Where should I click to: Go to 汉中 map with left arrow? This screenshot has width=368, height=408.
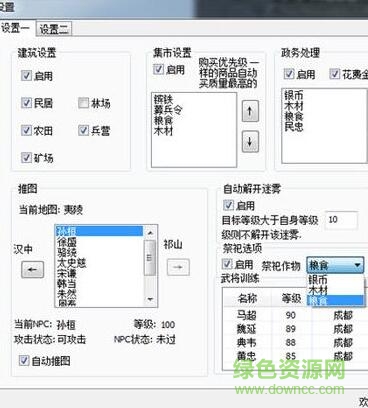pyautogui.click(x=33, y=269)
